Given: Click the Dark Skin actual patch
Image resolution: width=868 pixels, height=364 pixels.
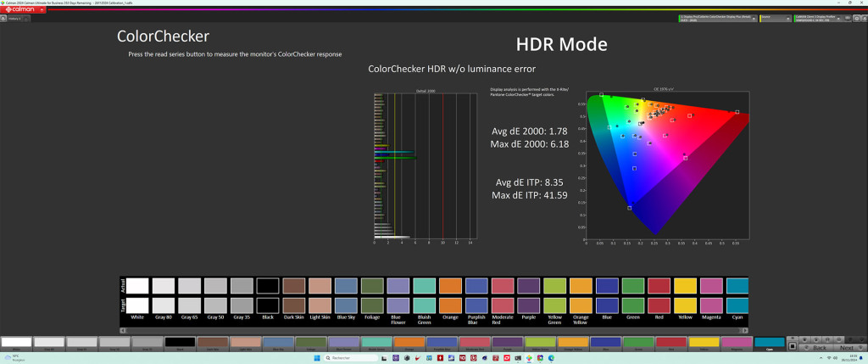Looking at the screenshot, I should (x=294, y=286).
